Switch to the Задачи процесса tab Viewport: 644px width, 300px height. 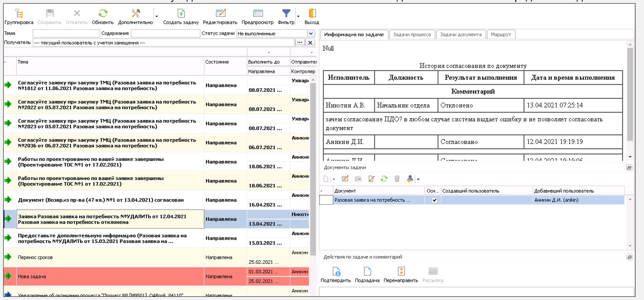pos(412,35)
